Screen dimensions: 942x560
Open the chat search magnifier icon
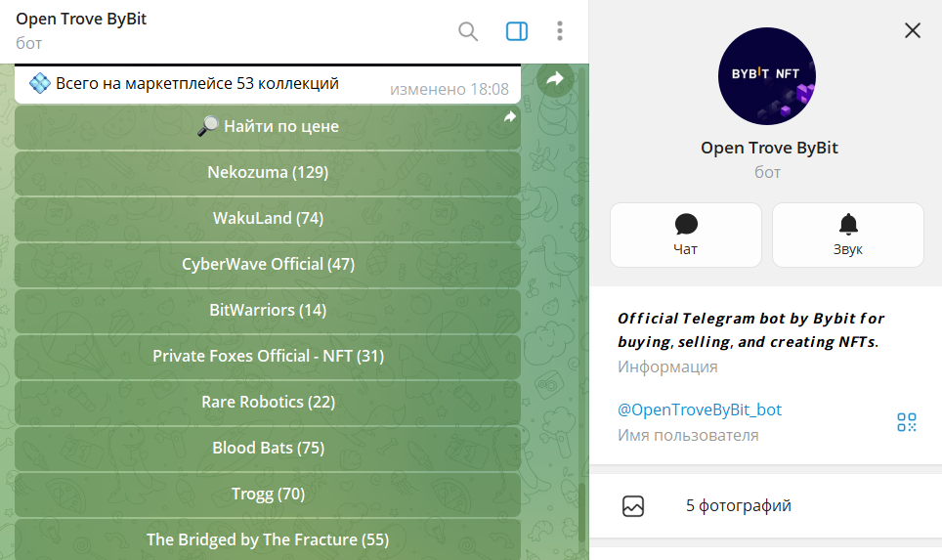tap(468, 31)
